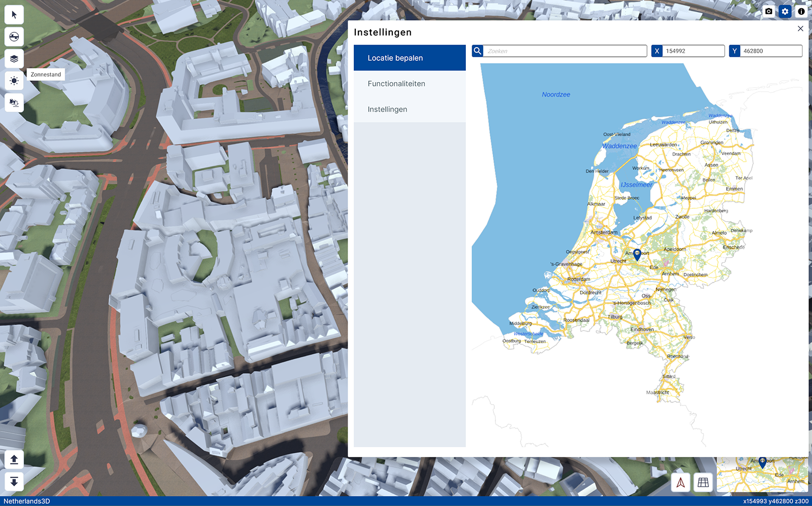Reset the compass north arrow

click(681, 482)
